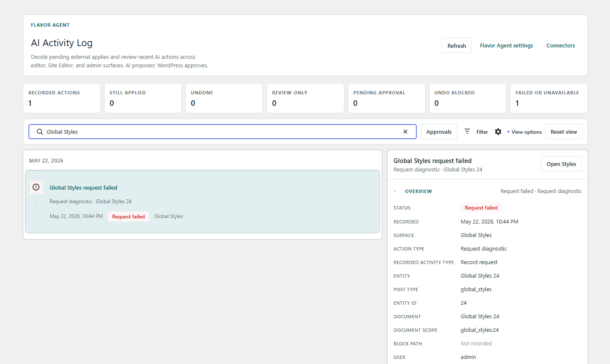Click 'May 22, 2026' date heading
Viewport: 610px width, 364px height.
46,161
